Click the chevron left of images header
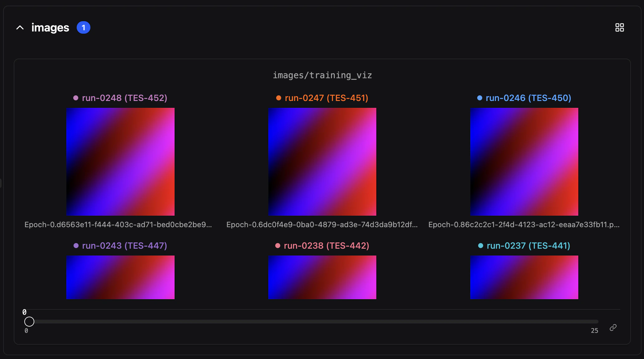Image resolution: width=644 pixels, height=359 pixels. (x=20, y=27)
